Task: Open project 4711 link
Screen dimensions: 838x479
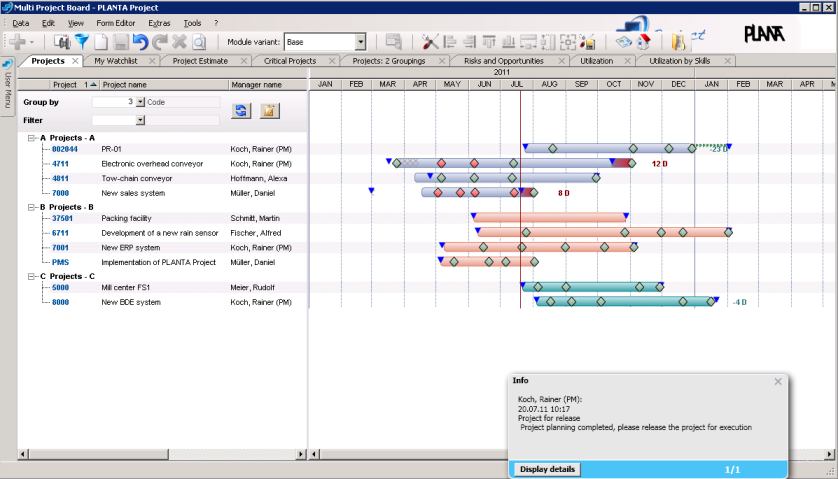Action: pos(60,164)
